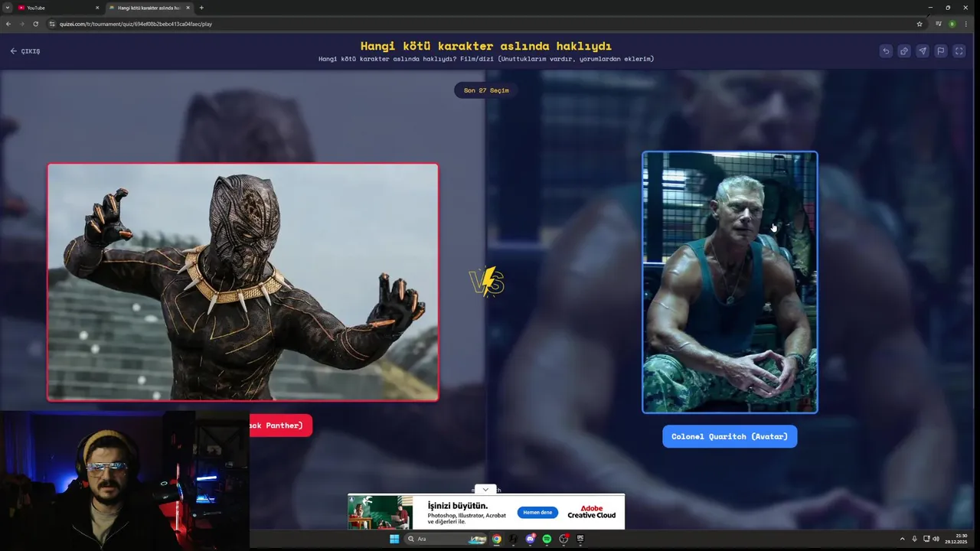Open the taskbar icon between Chrome and Discord
This screenshot has width=980, height=551.
[x=514, y=539]
